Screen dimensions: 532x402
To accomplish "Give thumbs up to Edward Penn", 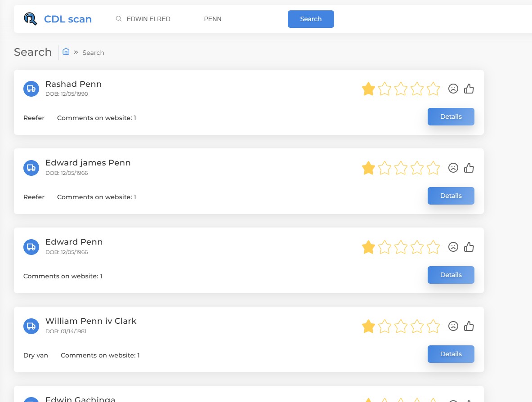I will click(469, 246).
